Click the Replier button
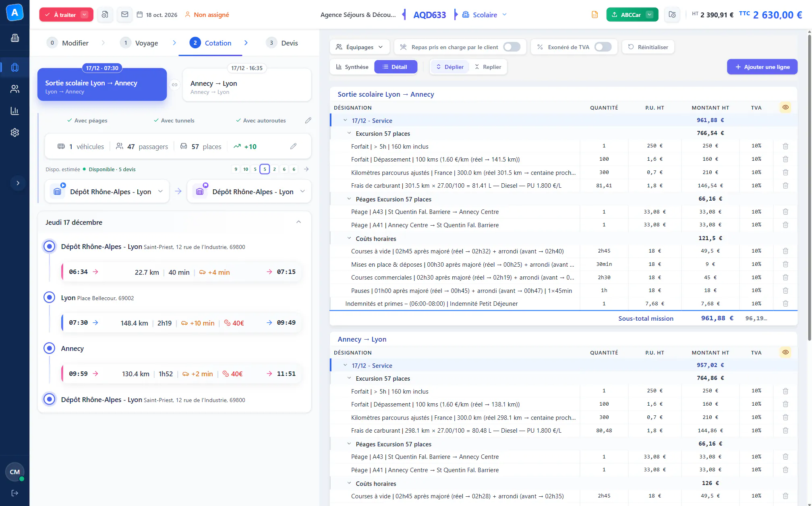 488,67
